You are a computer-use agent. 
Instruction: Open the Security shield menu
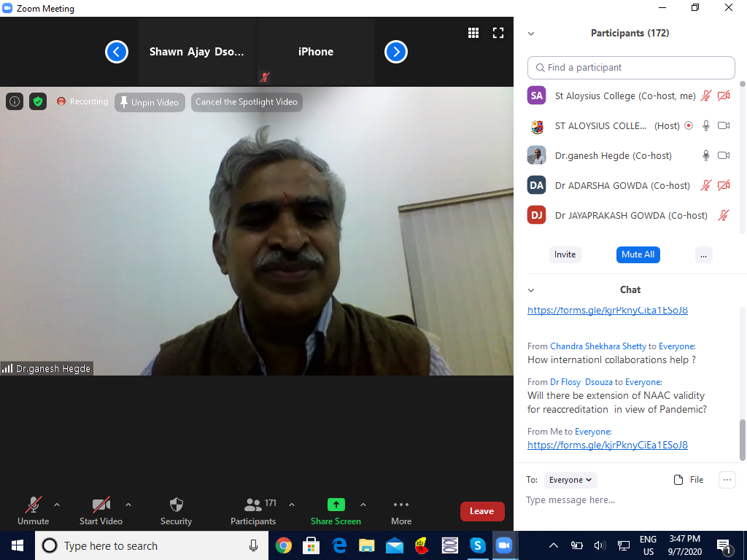tap(176, 511)
